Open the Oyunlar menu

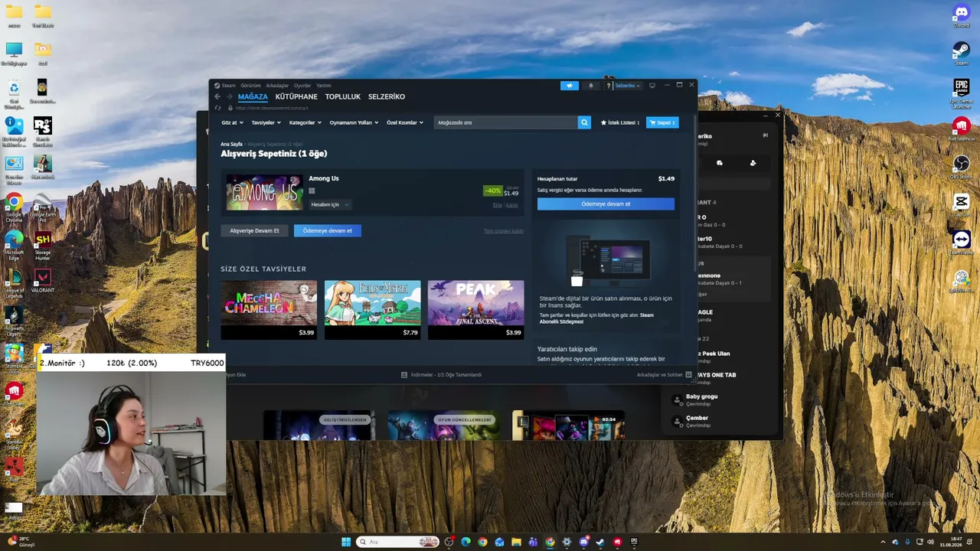coord(302,86)
